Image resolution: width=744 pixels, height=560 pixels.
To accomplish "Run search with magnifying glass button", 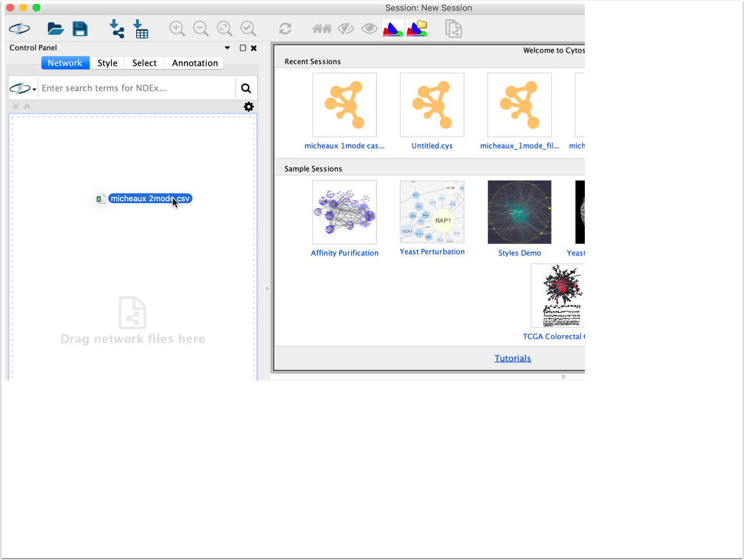I will (246, 88).
